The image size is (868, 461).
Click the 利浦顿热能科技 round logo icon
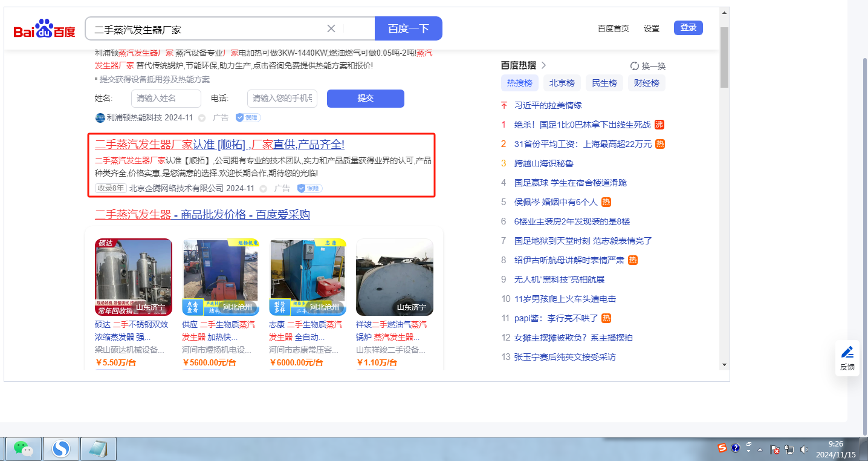[x=100, y=118]
